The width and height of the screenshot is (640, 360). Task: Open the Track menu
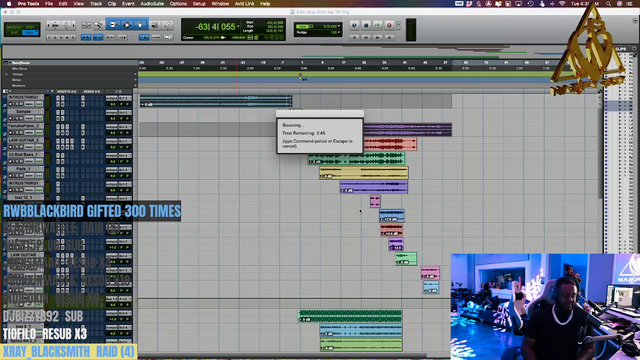coord(96,4)
